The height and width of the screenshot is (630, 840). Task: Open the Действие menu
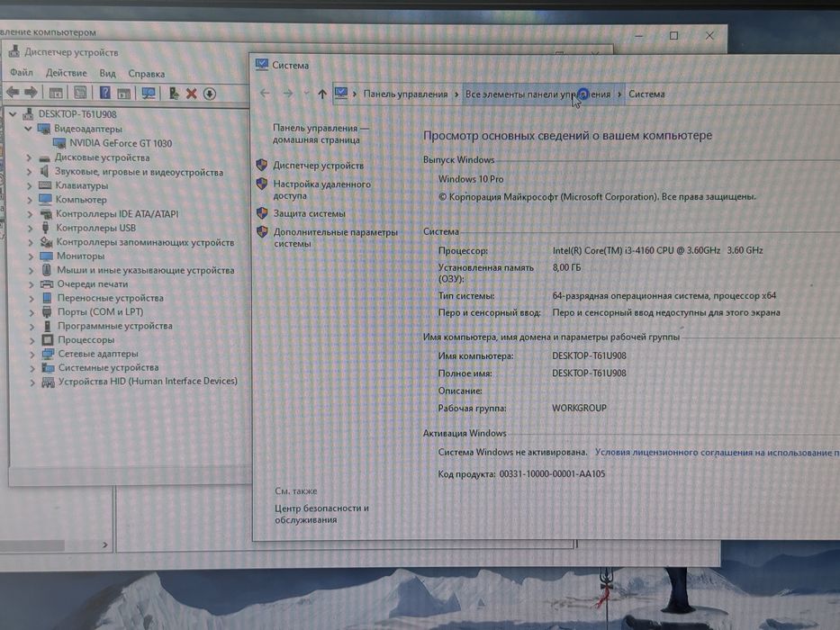(x=66, y=73)
